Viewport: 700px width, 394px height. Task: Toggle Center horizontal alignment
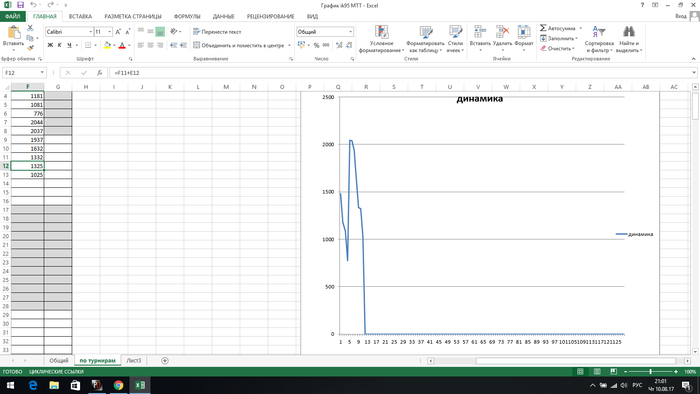(150, 45)
